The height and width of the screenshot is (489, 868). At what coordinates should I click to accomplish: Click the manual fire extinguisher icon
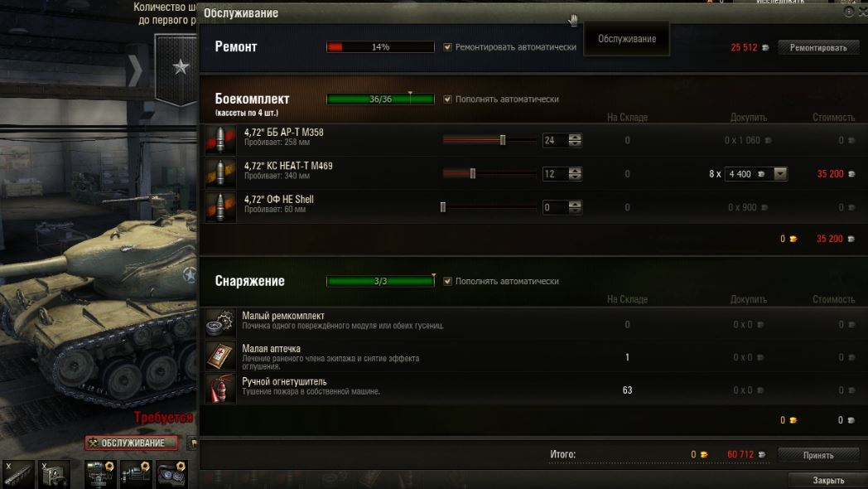[220, 388]
